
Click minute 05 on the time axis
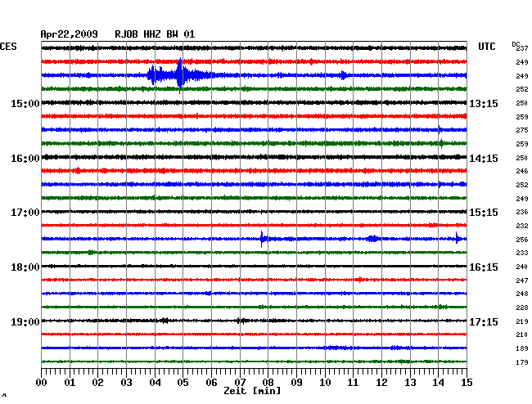pos(183,383)
